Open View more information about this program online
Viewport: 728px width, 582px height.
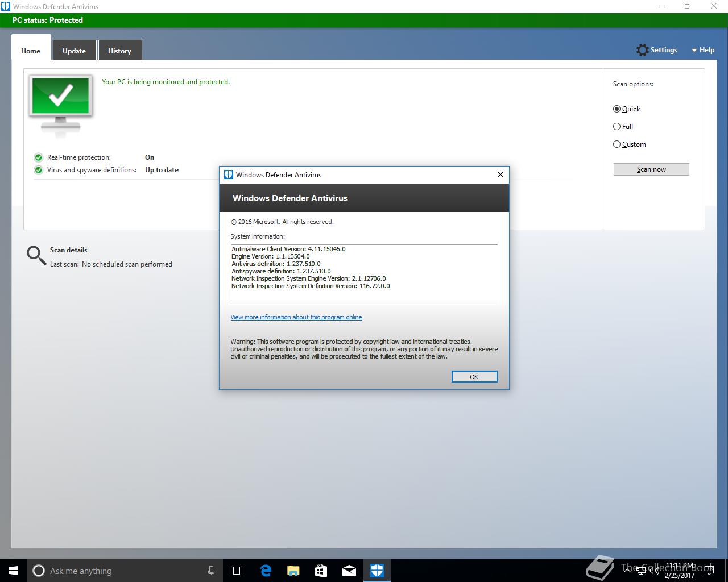[296, 317]
